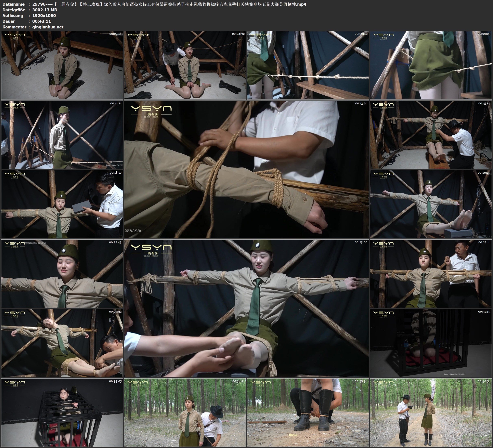Viewport: 493px width, 448px height.
Task: Click the boots frame at 00:38:38
Action: click(308, 412)
